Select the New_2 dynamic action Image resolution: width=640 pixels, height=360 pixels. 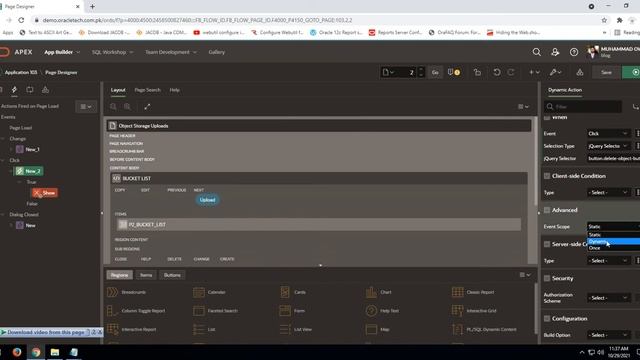[x=29, y=171]
